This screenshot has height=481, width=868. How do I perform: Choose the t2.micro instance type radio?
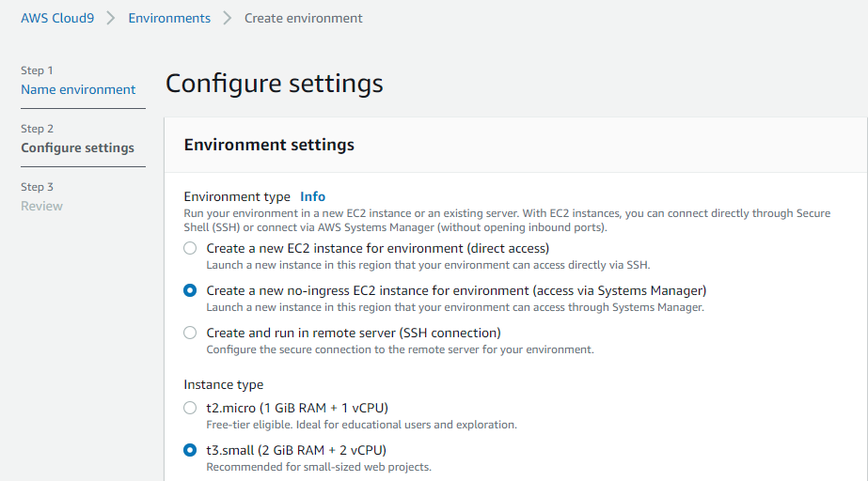190,408
